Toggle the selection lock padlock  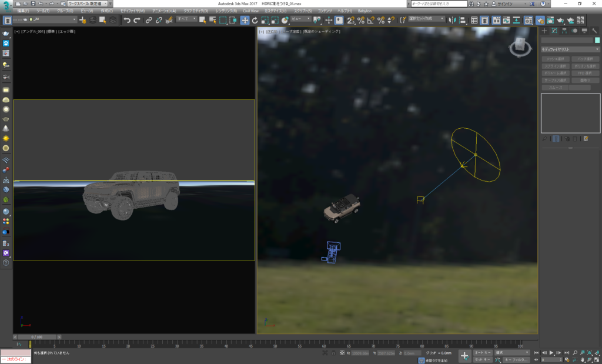(333, 353)
